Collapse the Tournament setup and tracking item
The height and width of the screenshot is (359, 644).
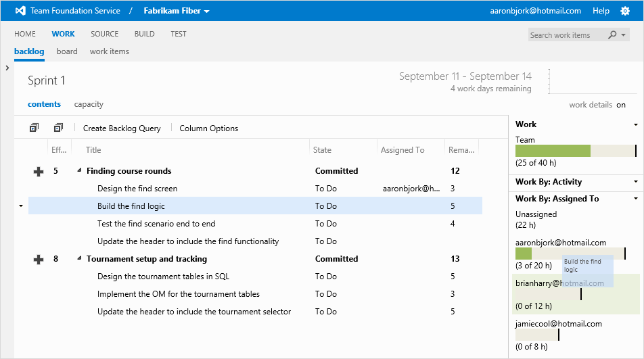click(79, 258)
